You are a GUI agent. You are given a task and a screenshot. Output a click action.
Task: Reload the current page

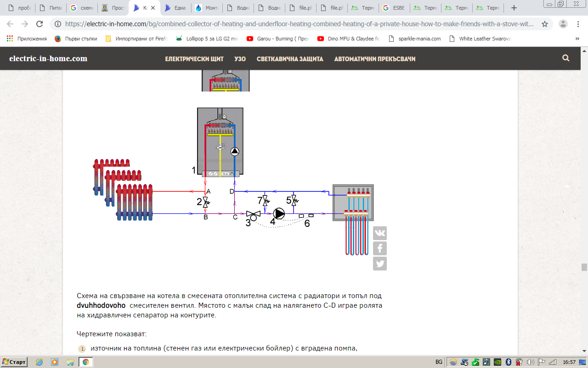coord(40,24)
